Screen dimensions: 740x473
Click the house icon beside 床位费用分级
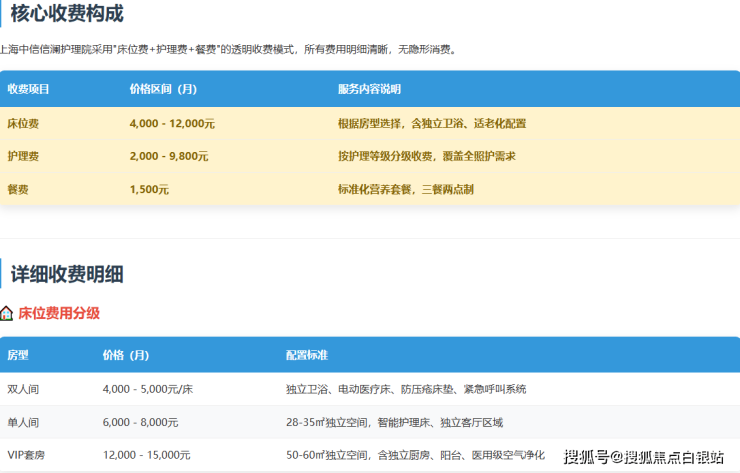coord(7,313)
